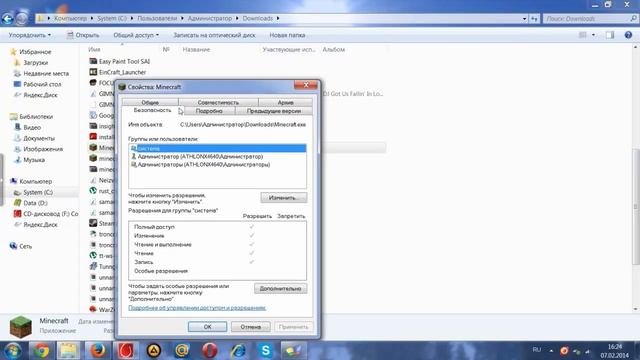
Task: Click the Explorer back arrow
Action: pos(7,18)
